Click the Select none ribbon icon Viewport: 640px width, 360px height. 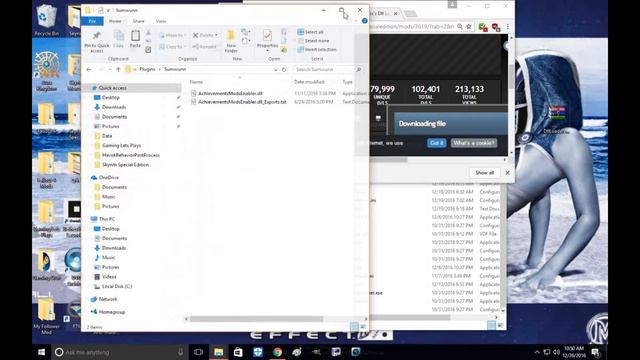[313, 41]
